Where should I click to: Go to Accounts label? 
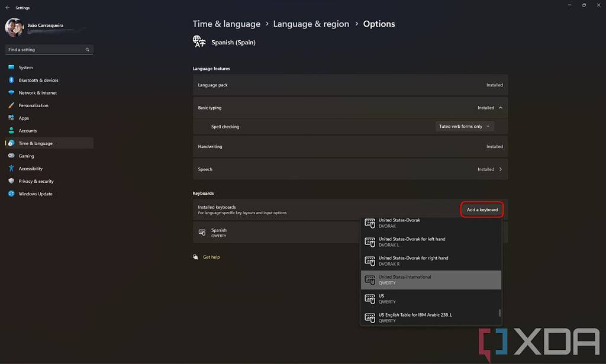point(27,131)
